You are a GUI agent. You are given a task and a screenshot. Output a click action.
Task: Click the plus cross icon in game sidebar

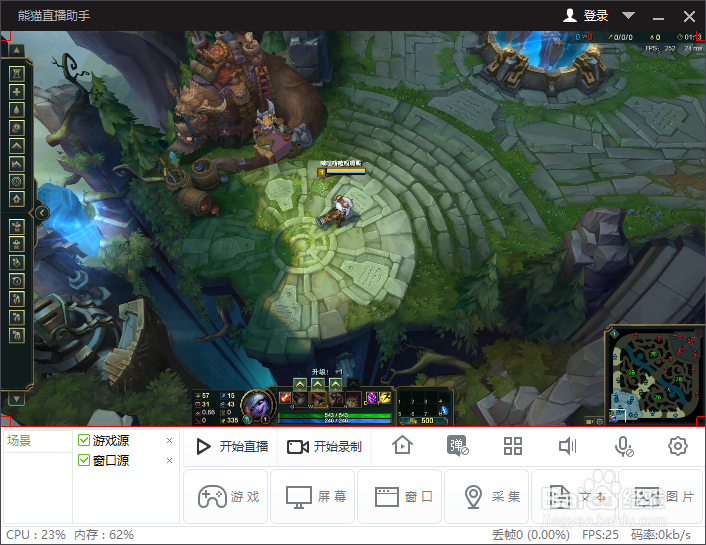[17, 92]
